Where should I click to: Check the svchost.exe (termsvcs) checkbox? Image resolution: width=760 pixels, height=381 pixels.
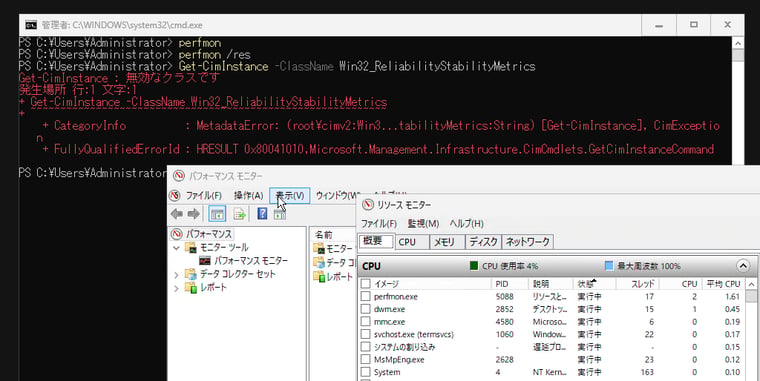pos(366,334)
